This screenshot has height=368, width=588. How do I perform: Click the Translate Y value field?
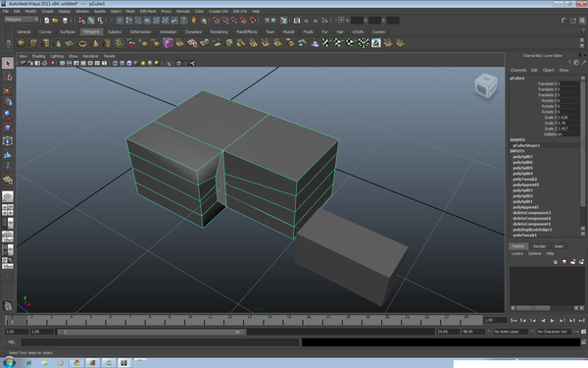[x=569, y=89]
